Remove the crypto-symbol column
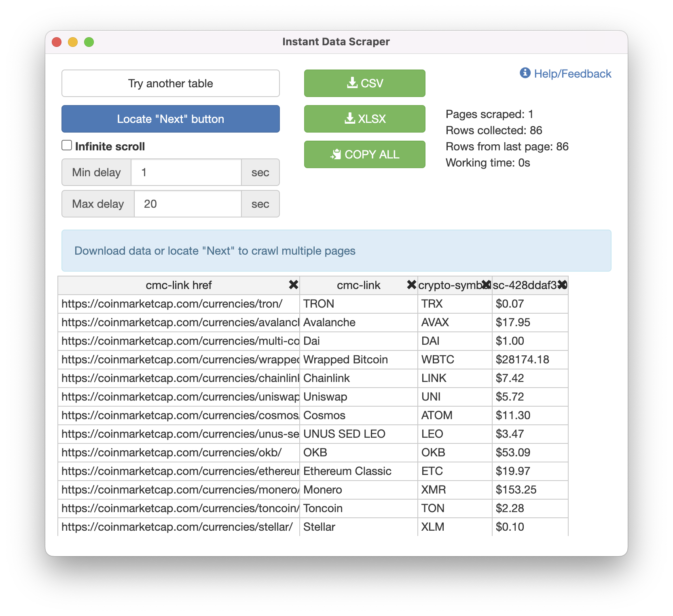Viewport: 673px width, 616px height. pyautogui.click(x=486, y=285)
